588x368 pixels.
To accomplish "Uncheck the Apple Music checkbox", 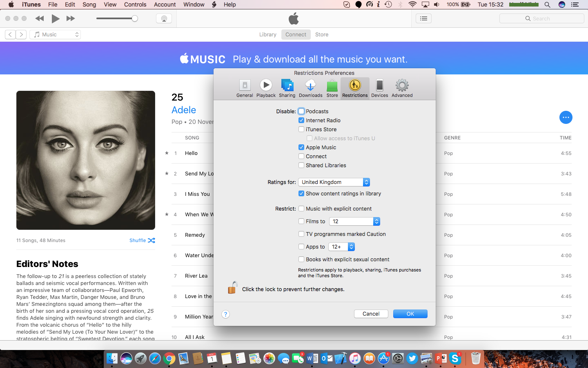I will click(301, 147).
